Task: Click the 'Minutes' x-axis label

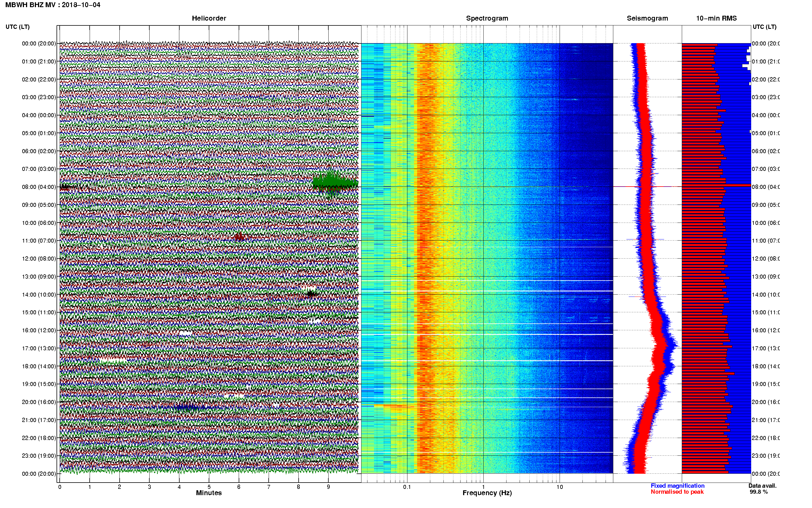Action: pyautogui.click(x=209, y=493)
